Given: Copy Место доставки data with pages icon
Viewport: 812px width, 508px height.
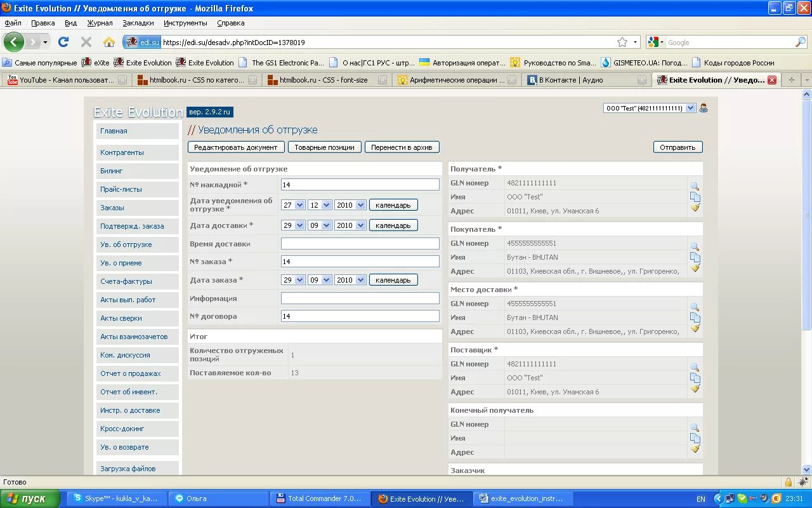Looking at the screenshot, I should [x=695, y=317].
